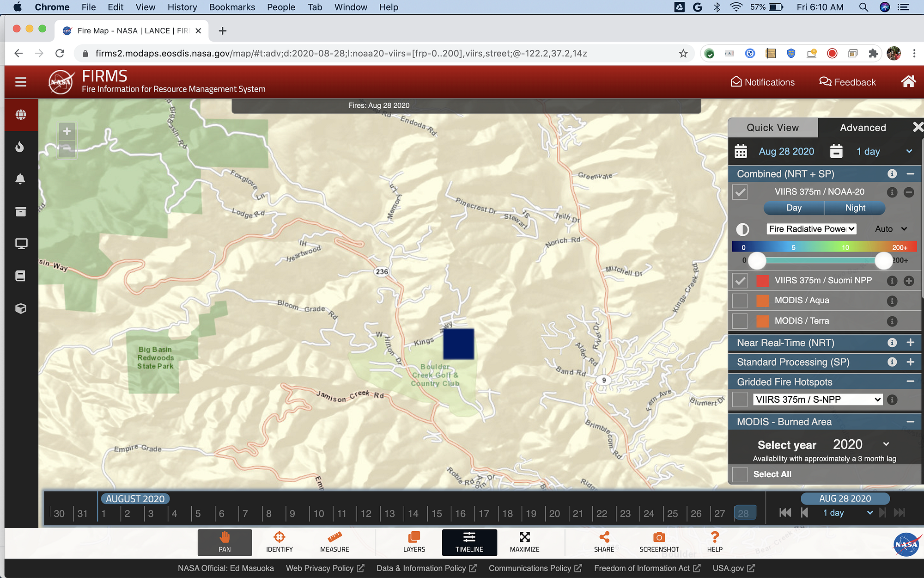Click the Identify tool icon
Image resolution: width=924 pixels, height=578 pixels.
pyautogui.click(x=279, y=537)
